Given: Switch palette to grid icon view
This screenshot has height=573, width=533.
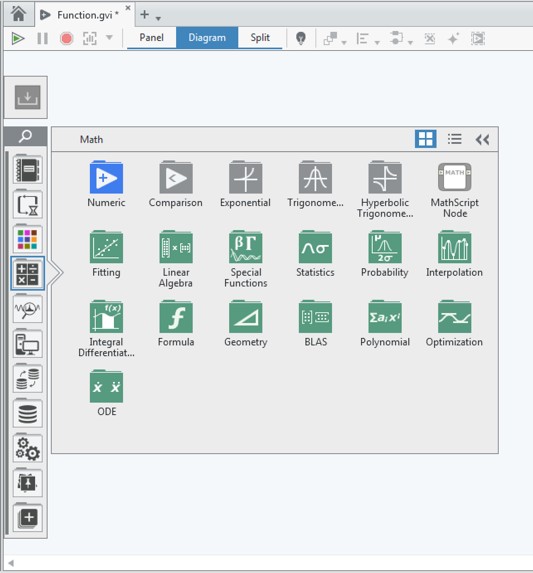Looking at the screenshot, I should [x=426, y=139].
